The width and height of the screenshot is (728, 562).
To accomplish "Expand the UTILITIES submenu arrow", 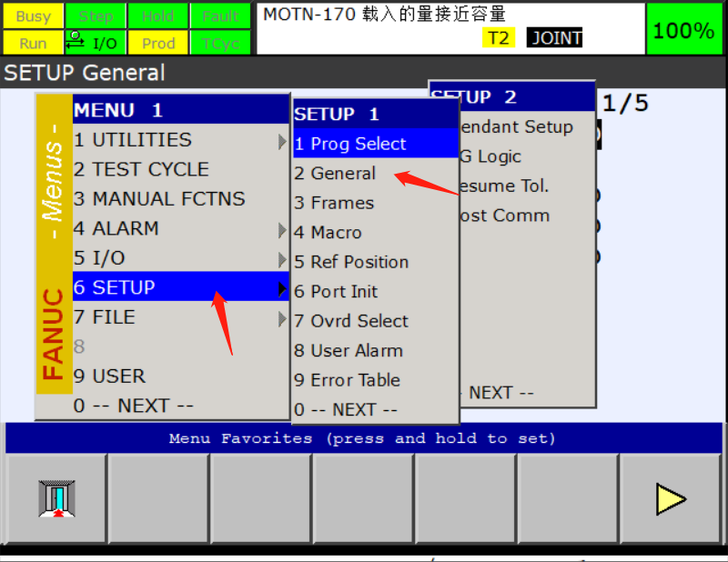I will (x=282, y=141).
